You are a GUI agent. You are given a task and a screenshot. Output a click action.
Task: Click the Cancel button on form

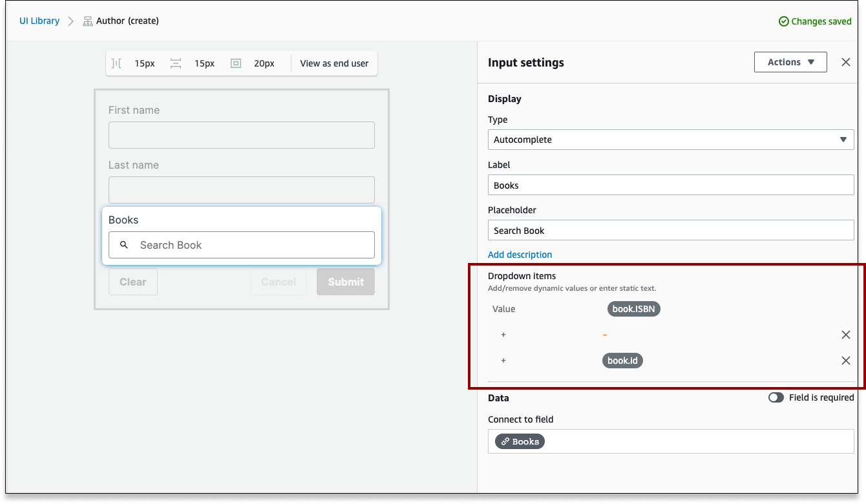coord(279,282)
